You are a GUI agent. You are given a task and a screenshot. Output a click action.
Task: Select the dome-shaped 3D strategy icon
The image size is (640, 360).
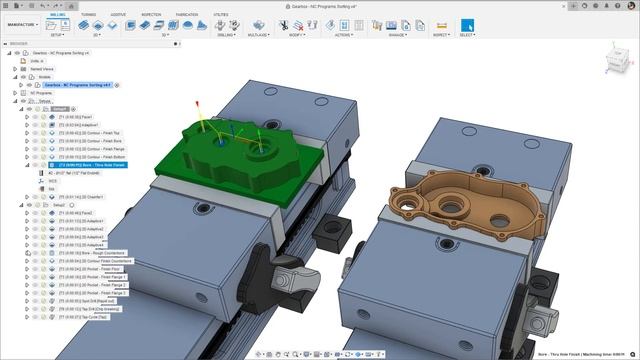tap(188, 25)
